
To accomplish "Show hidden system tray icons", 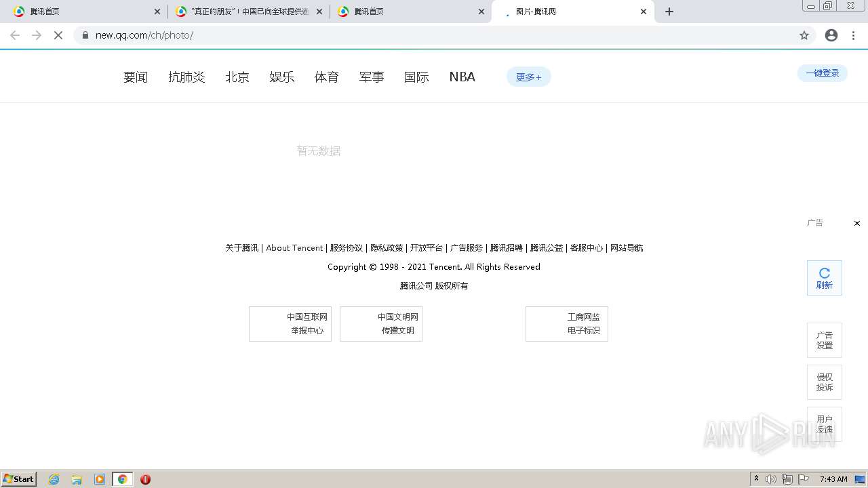I will (x=756, y=479).
